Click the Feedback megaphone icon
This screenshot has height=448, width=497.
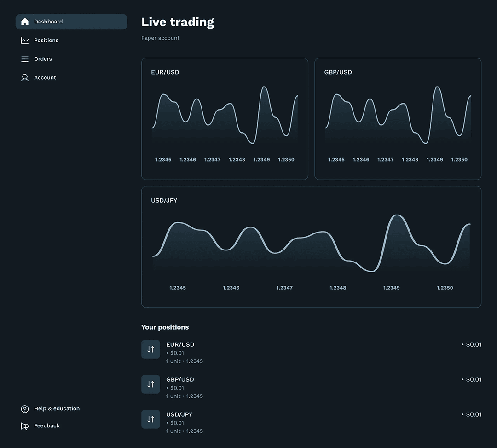point(24,425)
